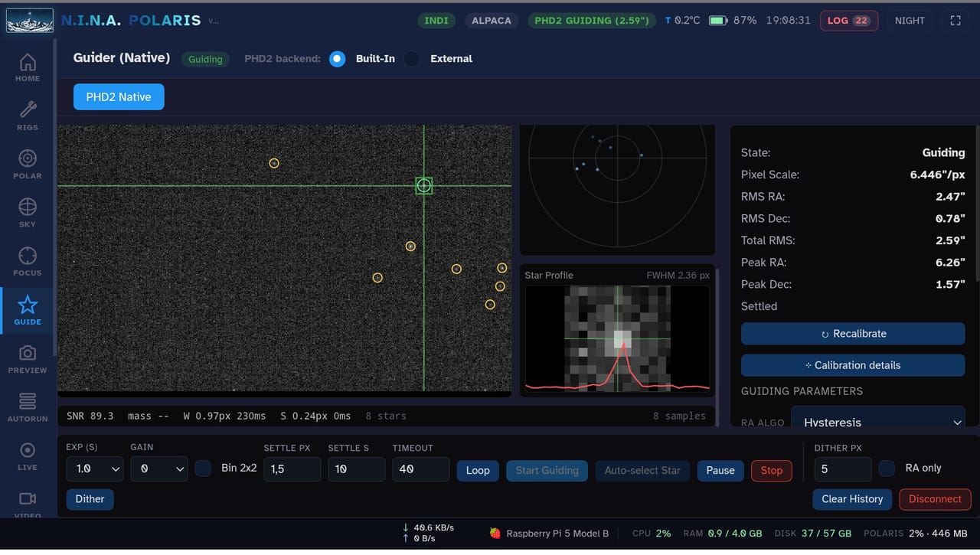Click the SETTLE PX input field
Image resolution: width=980 pixels, height=555 pixels.
(292, 468)
